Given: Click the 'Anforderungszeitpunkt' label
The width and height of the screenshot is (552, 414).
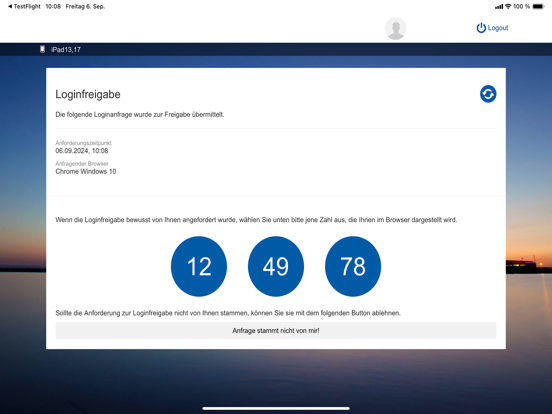Looking at the screenshot, I should (83, 143).
